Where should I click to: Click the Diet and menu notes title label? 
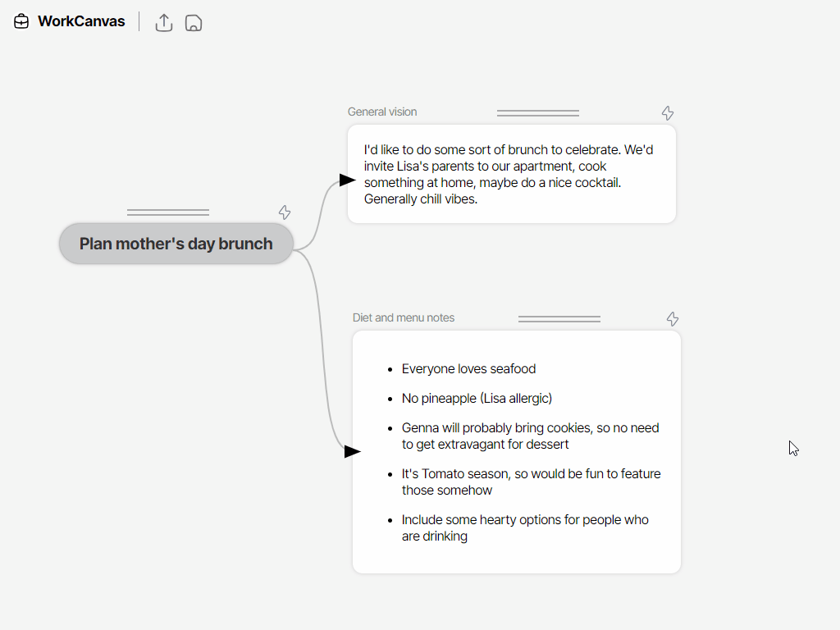pyautogui.click(x=404, y=317)
